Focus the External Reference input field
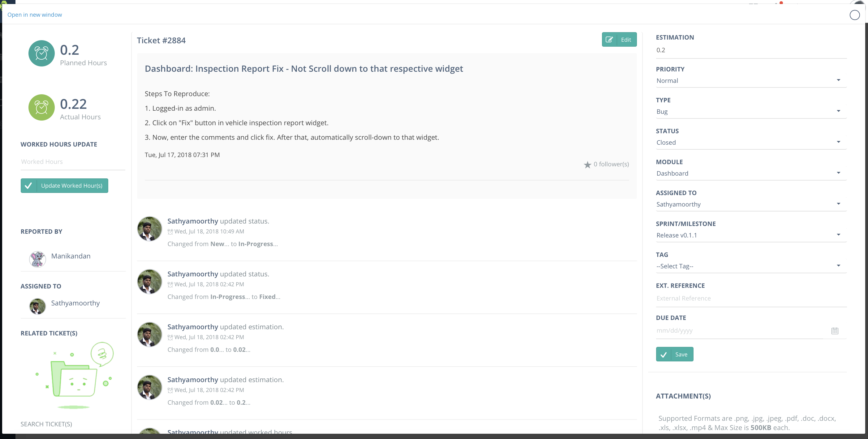Image resolution: width=868 pixels, height=439 pixels. point(751,299)
